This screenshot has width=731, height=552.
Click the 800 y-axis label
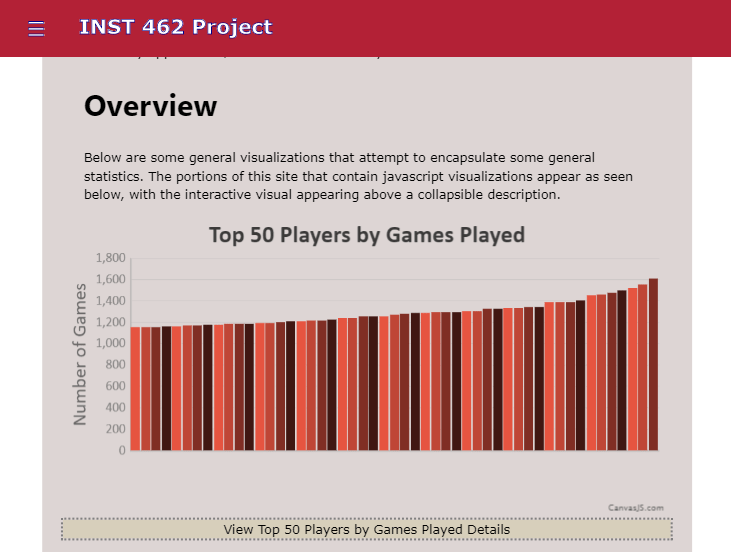click(x=115, y=365)
